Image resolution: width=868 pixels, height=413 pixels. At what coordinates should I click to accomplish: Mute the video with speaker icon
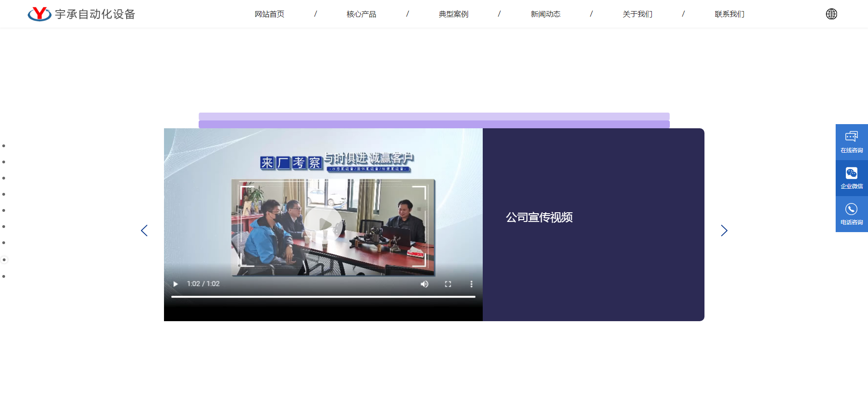[424, 284]
